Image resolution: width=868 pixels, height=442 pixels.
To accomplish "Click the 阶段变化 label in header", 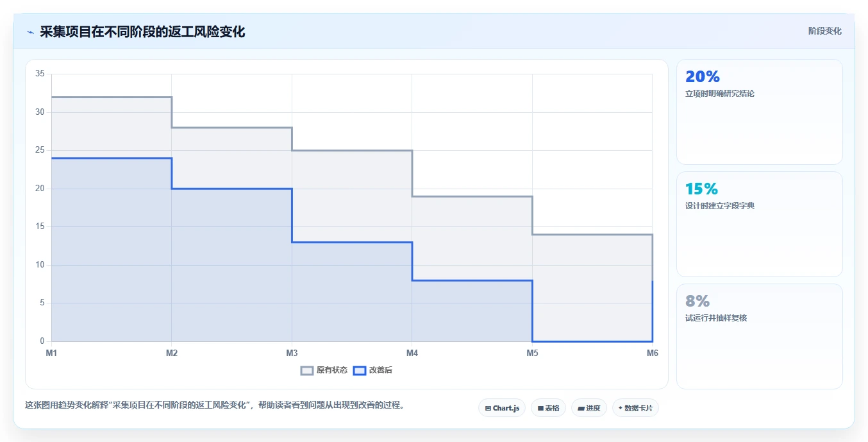I will 824,31.
